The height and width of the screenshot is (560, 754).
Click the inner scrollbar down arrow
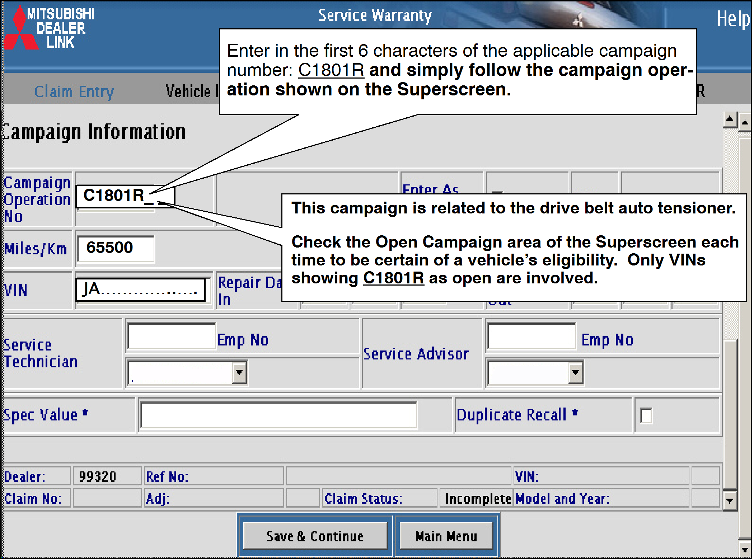click(730, 501)
